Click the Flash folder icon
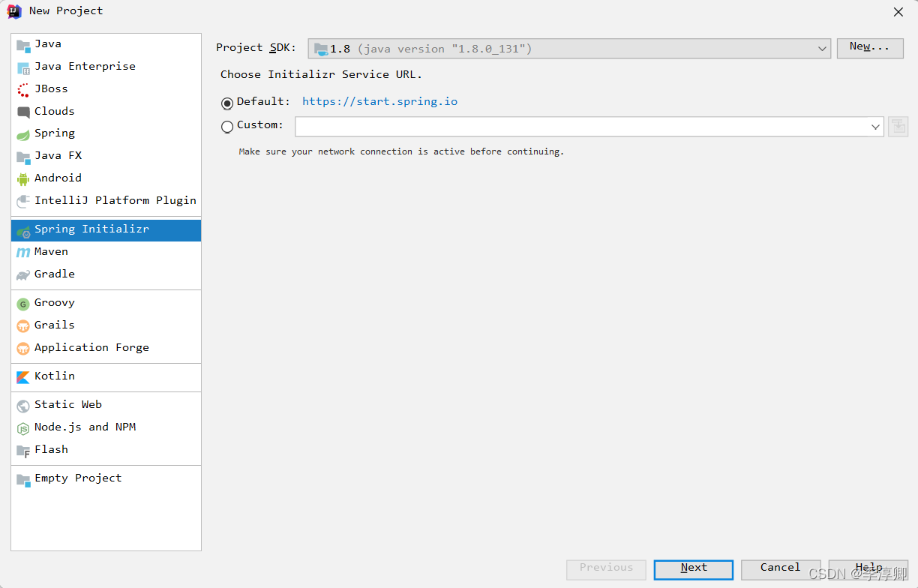This screenshot has height=588, width=918. [23, 451]
